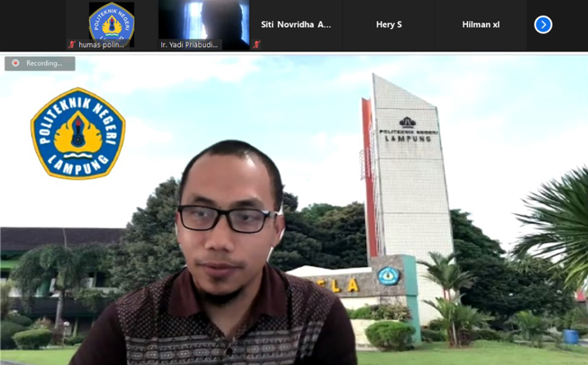Click the blue next-page arrow in participant strip
The image size is (588, 365).
pyautogui.click(x=543, y=24)
